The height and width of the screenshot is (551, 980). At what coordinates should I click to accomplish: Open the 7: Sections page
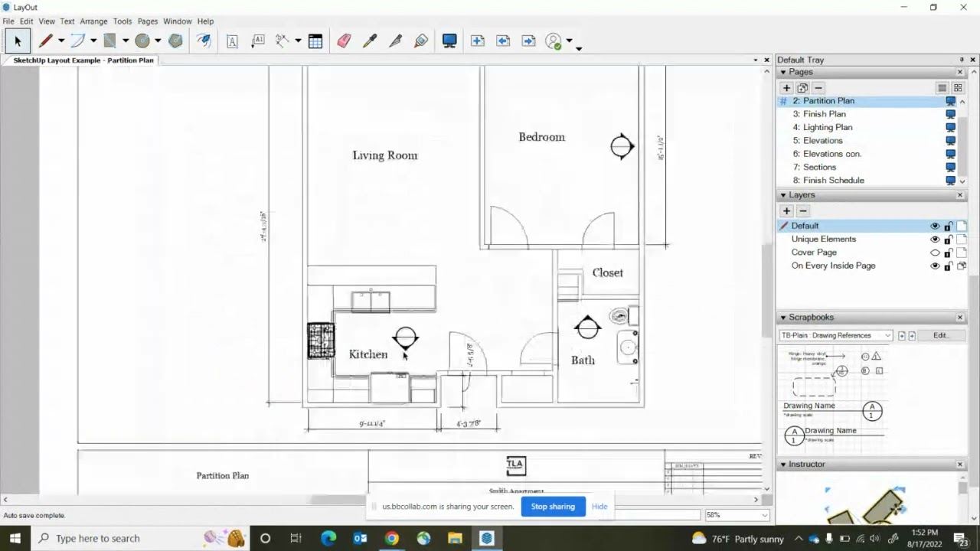point(815,168)
